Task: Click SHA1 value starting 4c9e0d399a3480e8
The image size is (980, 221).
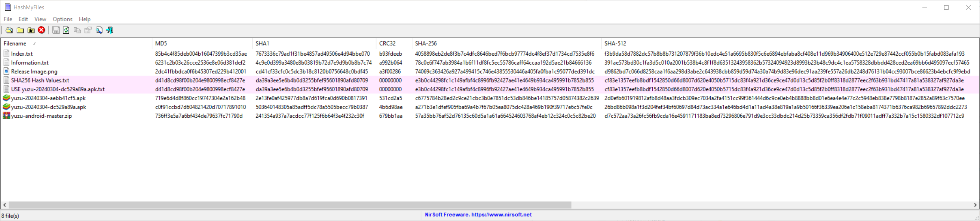Action: [314, 62]
